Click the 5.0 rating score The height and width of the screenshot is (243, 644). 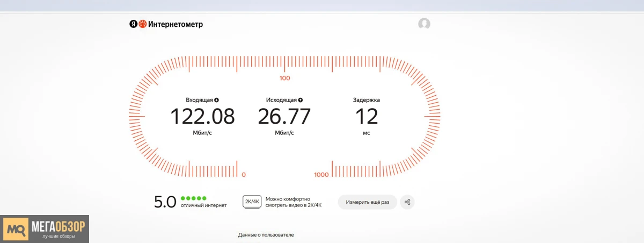(165, 202)
